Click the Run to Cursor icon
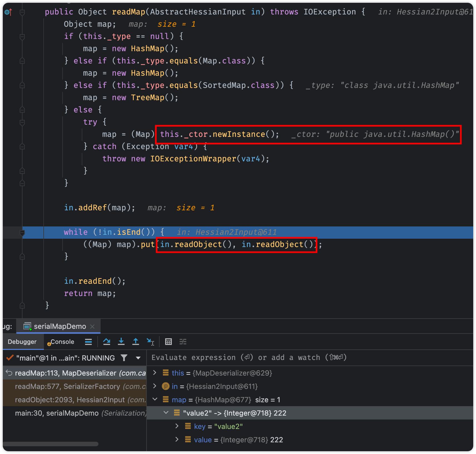Screen dimensions: 476x454 pyautogui.click(x=150, y=342)
